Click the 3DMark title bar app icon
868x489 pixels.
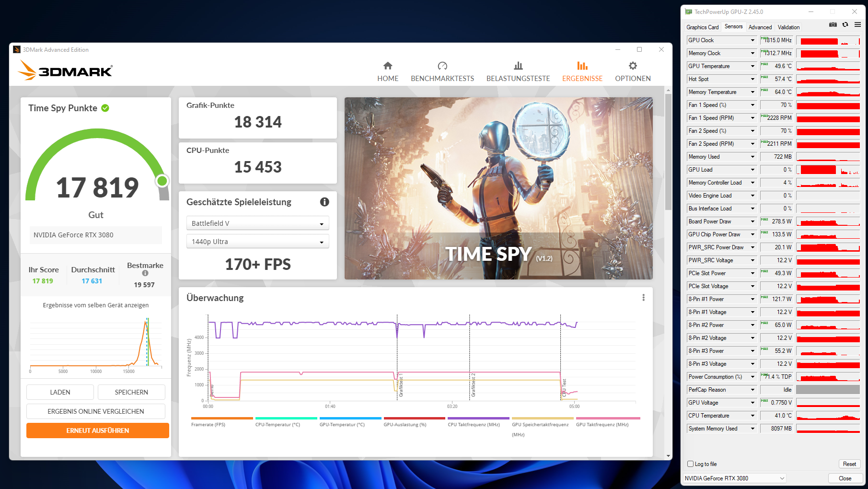tap(17, 49)
